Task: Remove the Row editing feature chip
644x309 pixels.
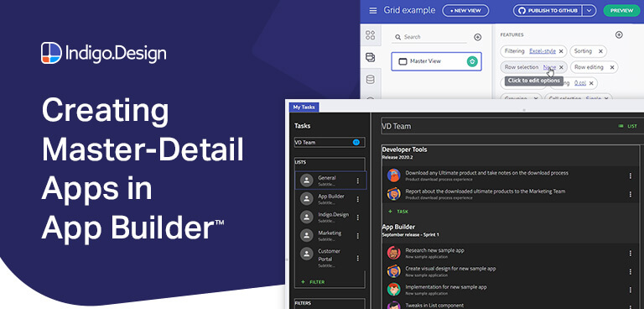Action: 612,67
